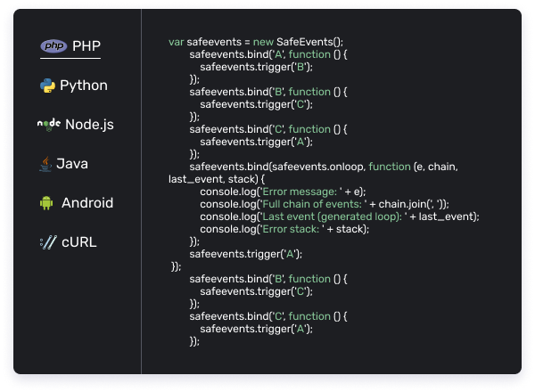Click the Java coffee cup icon
This screenshot has width=535, height=392.
point(44,164)
